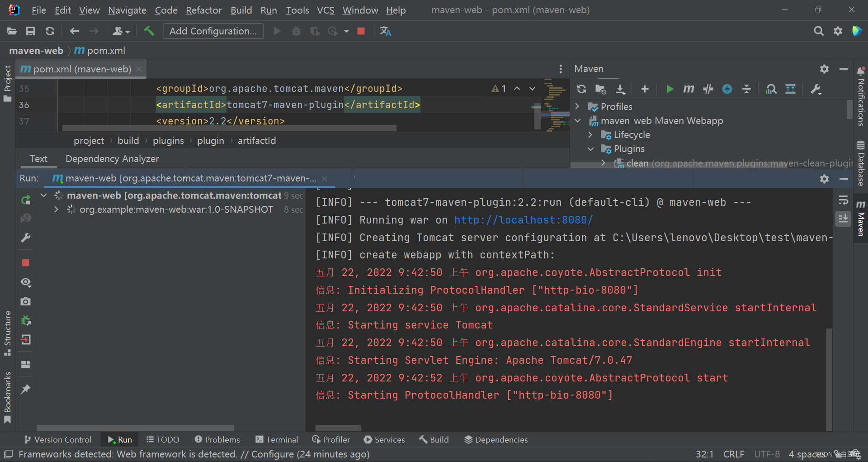Reload all Maven projects

(581, 89)
